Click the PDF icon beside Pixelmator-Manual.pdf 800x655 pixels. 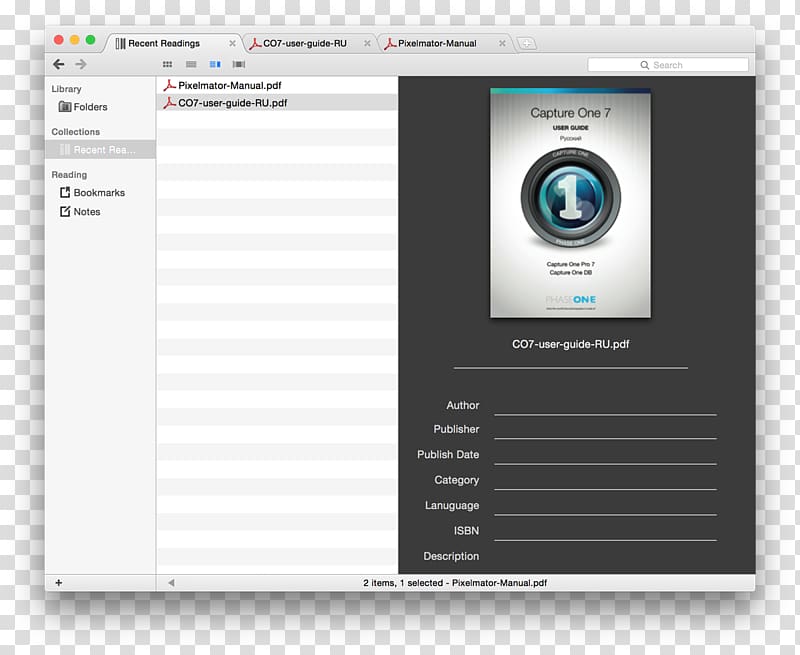point(169,85)
